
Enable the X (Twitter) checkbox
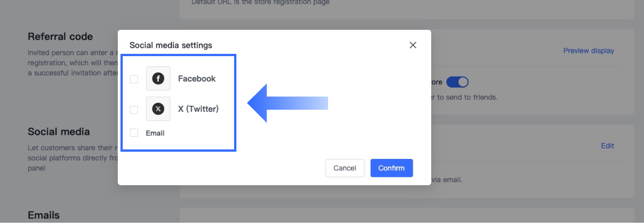[134, 110]
